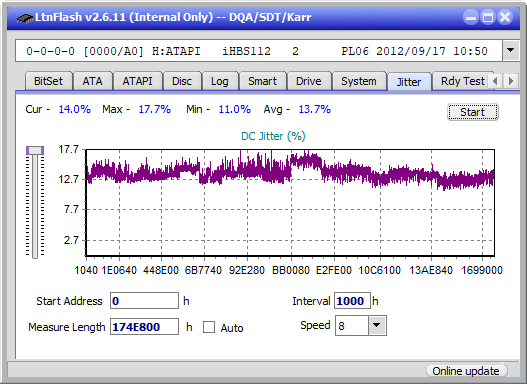Screen dimensions: 527x384
Task: Click the Max value '17.7%'
Action: (155, 109)
